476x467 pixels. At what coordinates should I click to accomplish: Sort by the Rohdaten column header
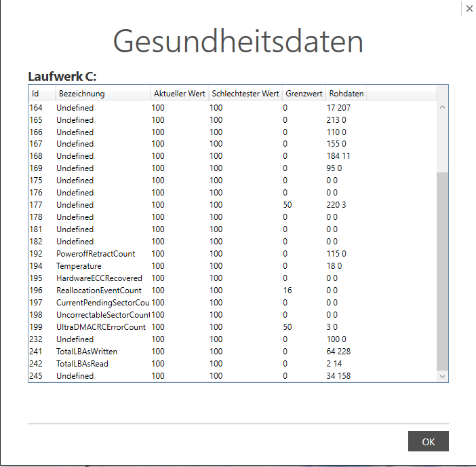[346, 94]
